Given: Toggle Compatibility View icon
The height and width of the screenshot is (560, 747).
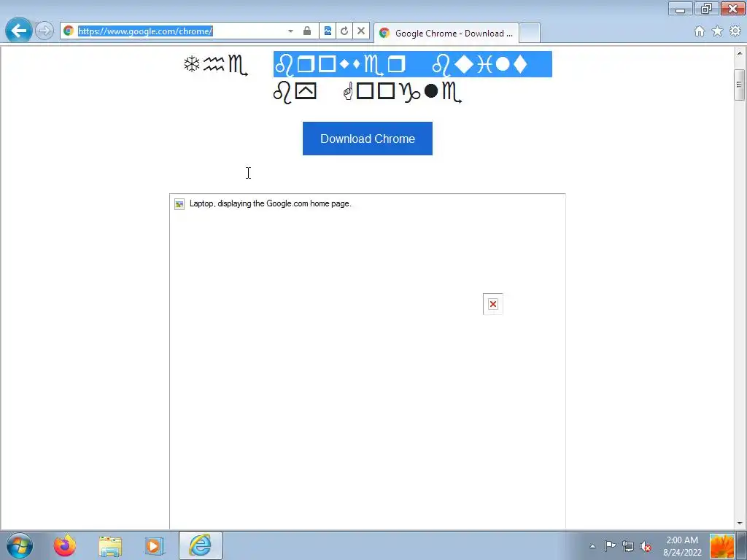Looking at the screenshot, I should (x=328, y=31).
